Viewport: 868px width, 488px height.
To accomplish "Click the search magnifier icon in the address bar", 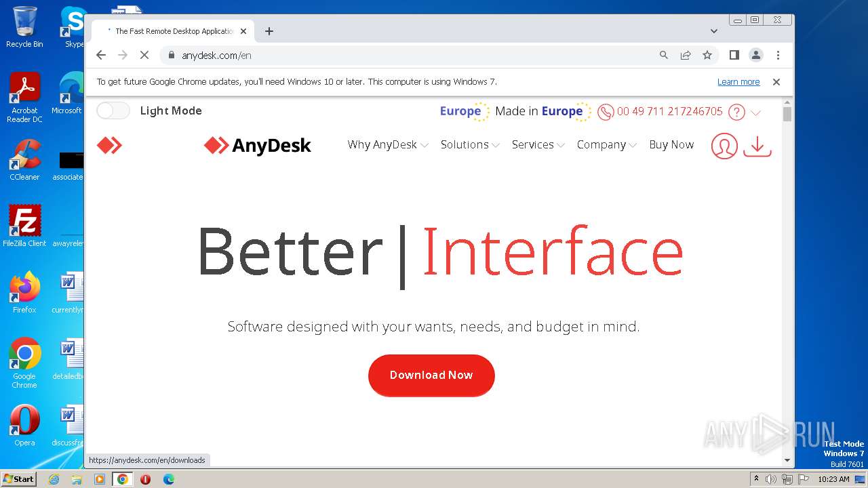I will coord(664,55).
